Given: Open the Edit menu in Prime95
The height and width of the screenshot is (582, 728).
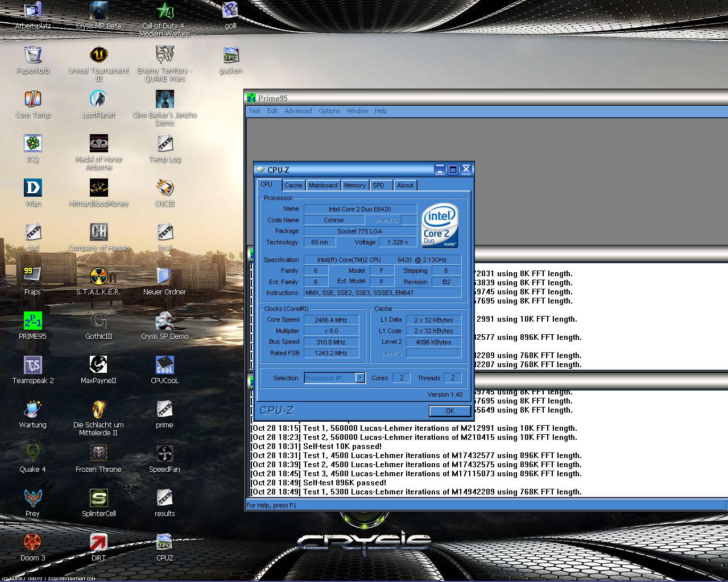Looking at the screenshot, I should [272, 111].
